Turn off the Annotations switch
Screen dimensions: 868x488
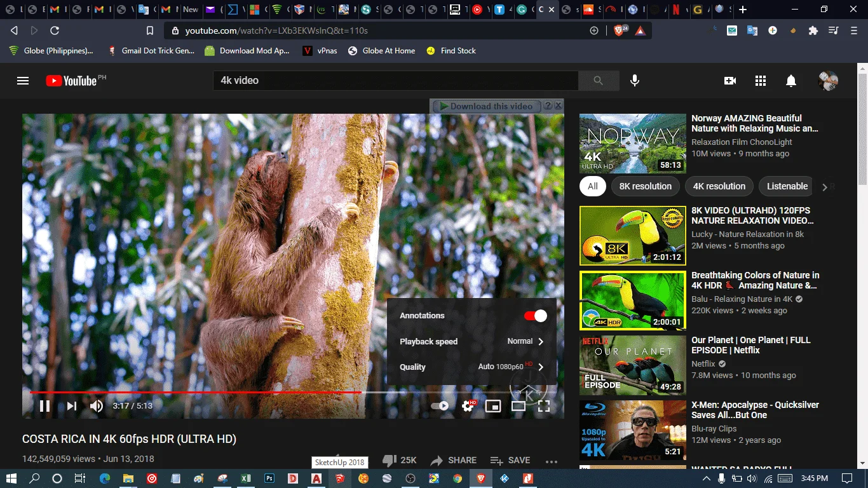coord(535,316)
